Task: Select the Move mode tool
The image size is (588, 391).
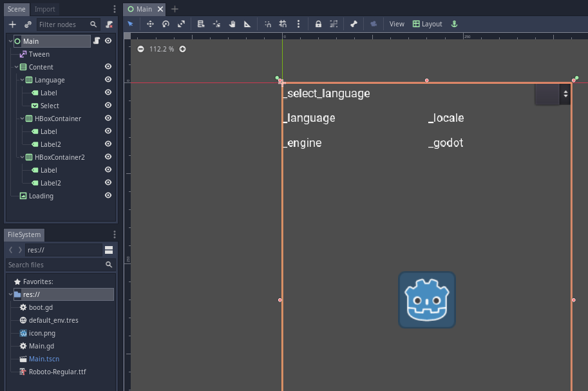Action: [150, 24]
